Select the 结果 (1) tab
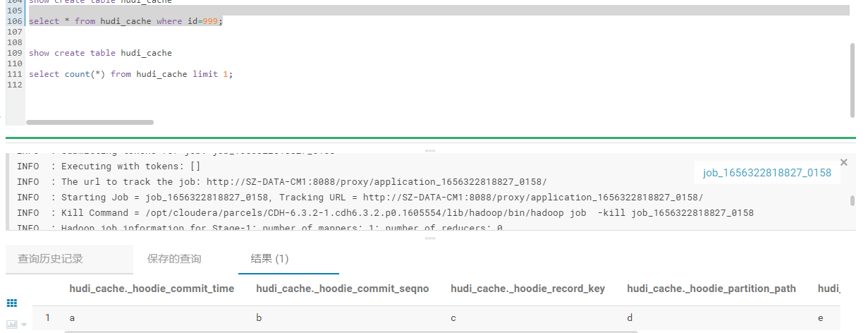This screenshot has height=333, width=868. 269,259
